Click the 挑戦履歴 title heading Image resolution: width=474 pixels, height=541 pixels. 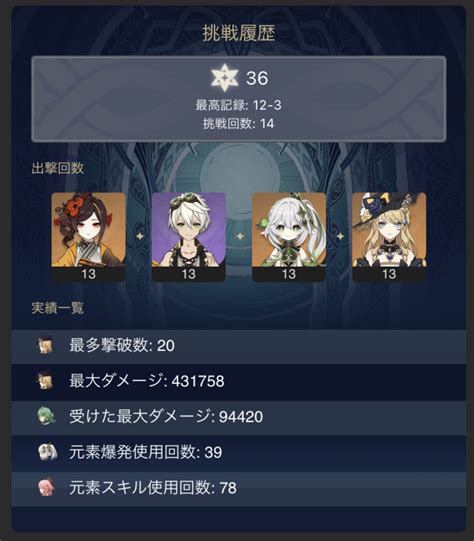(238, 33)
